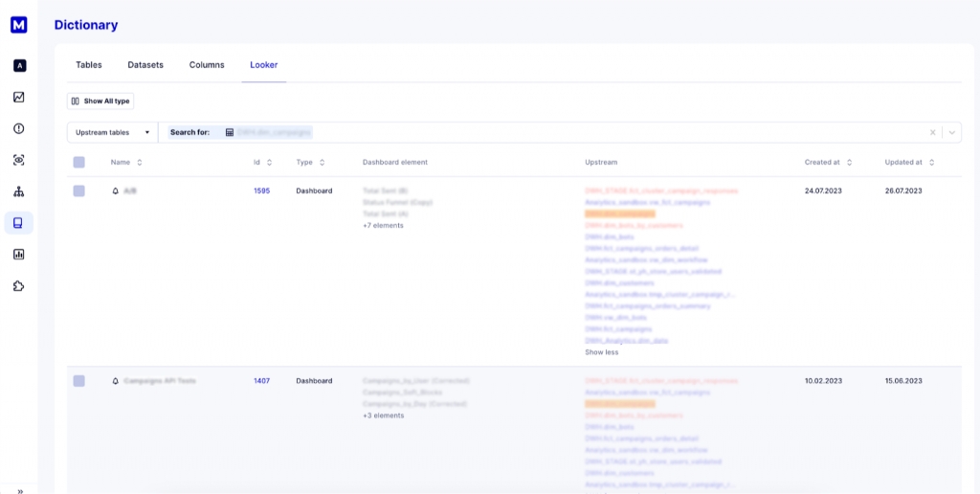Check the checkbox for dashboard 1407 row

coord(78,381)
